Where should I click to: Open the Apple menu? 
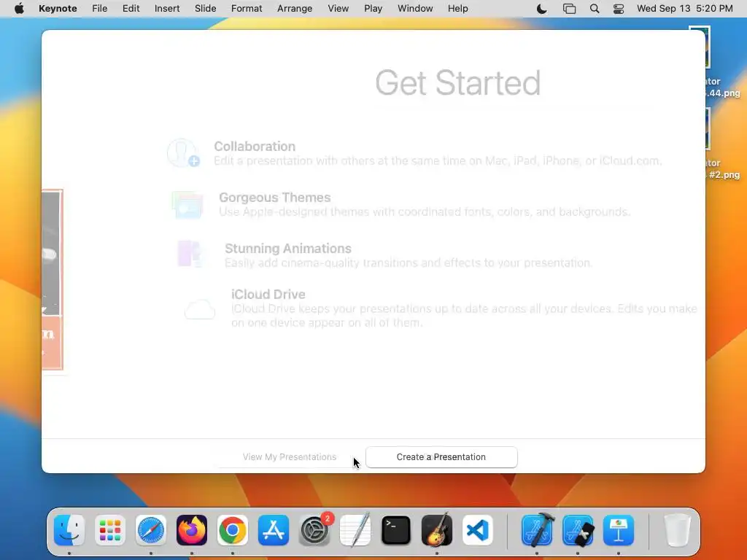pos(19,9)
